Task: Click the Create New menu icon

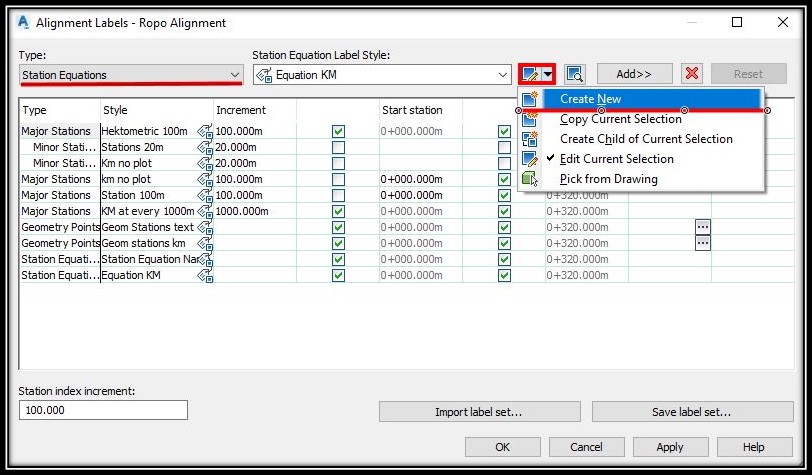Action: tap(530, 99)
